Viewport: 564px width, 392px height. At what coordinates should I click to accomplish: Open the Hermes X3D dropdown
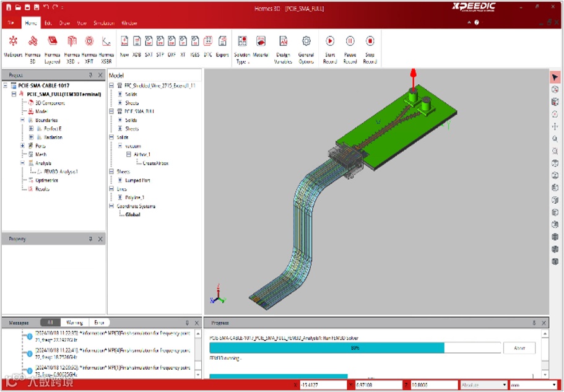point(72,50)
